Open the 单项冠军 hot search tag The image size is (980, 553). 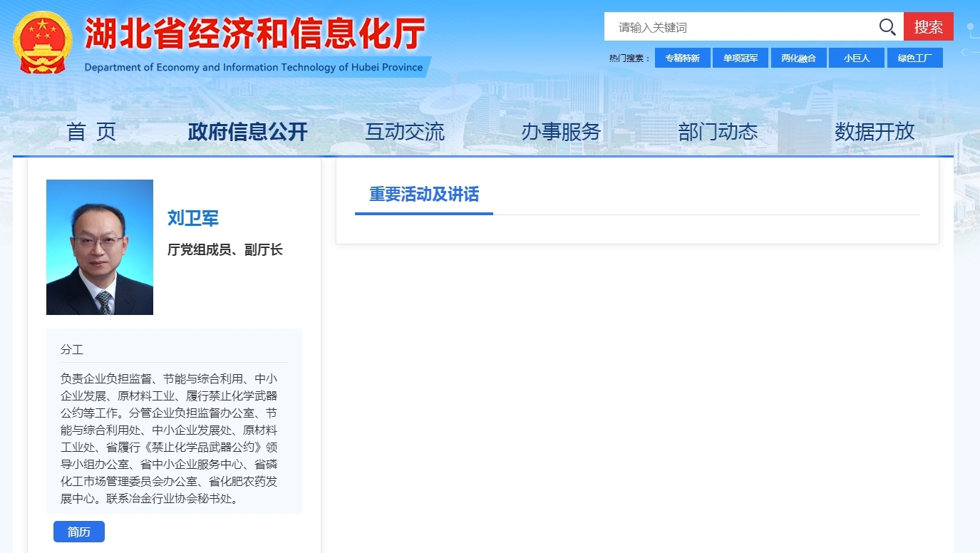740,58
